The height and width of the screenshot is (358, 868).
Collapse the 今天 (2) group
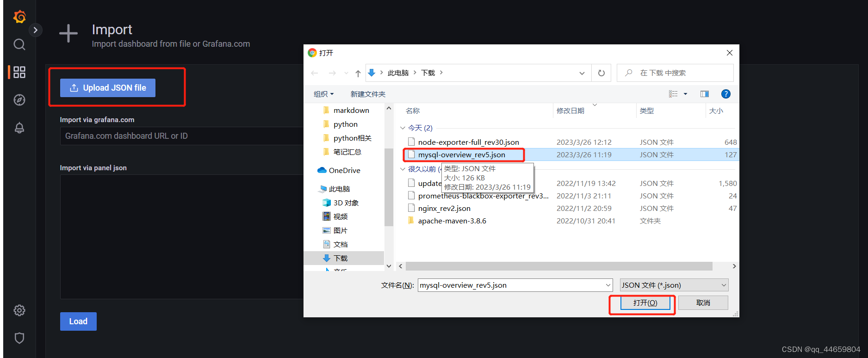[403, 128]
